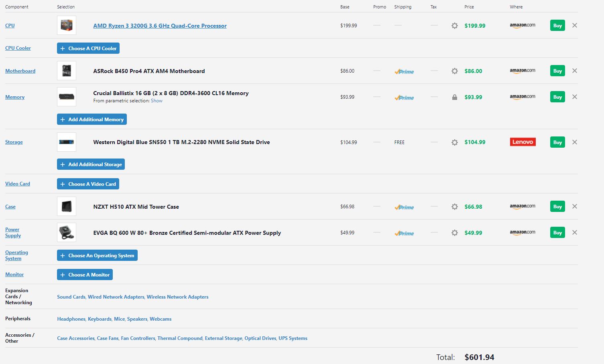Screen dimensions: 604x364
Task: Remove the NZXT H510 case
Action: click(x=575, y=206)
